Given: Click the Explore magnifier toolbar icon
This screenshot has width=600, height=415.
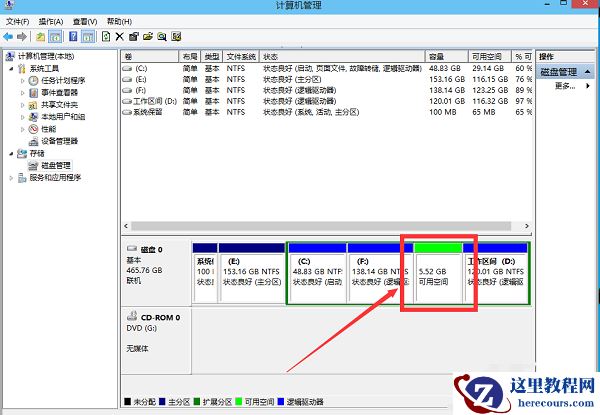Looking at the screenshot, I should [162, 37].
